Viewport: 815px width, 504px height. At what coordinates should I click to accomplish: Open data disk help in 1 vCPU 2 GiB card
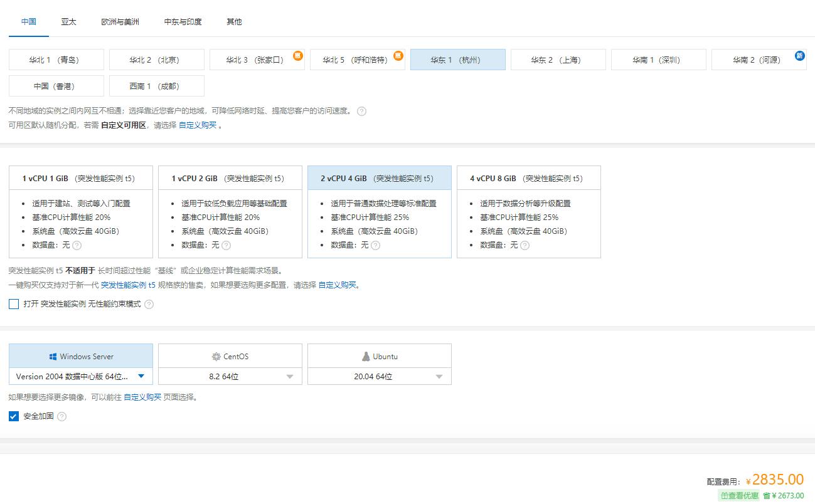click(x=226, y=245)
